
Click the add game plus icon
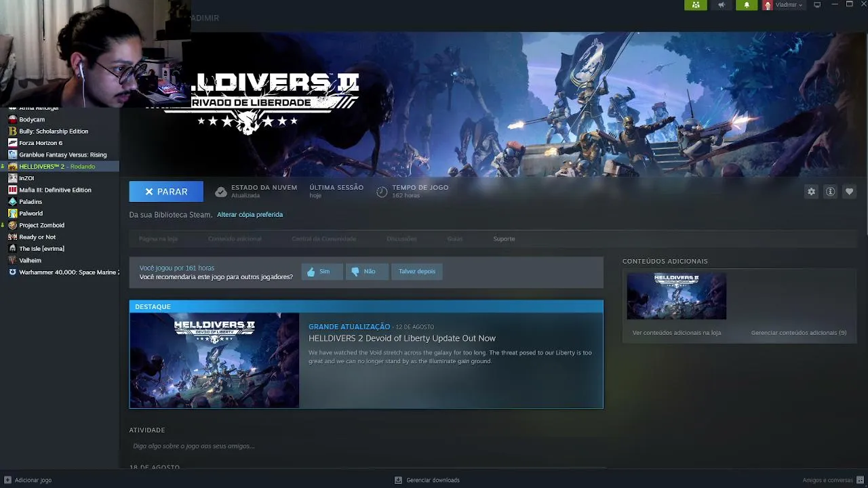tap(7, 480)
